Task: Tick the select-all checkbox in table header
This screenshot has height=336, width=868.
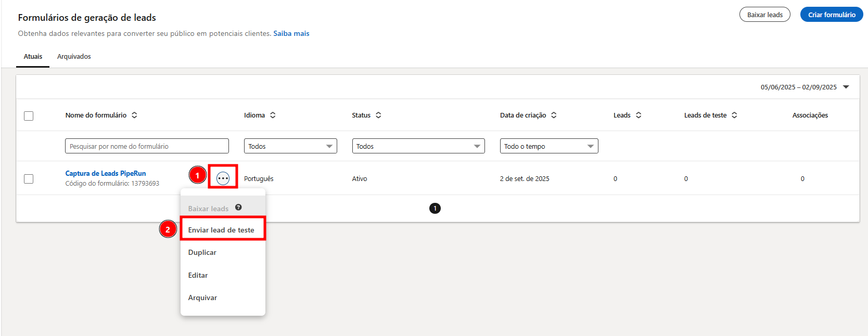Action: click(29, 116)
